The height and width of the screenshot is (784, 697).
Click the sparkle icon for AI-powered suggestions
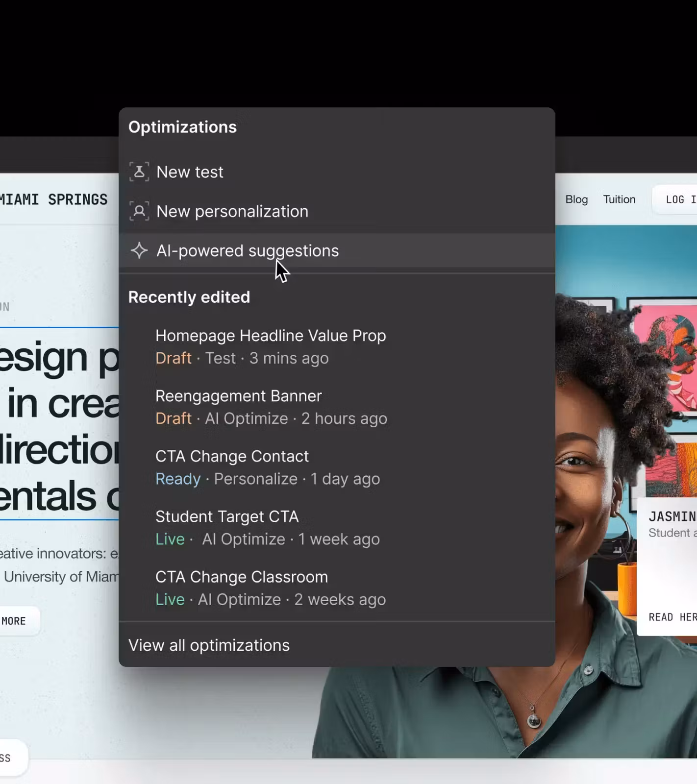pyautogui.click(x=139, y=250)
